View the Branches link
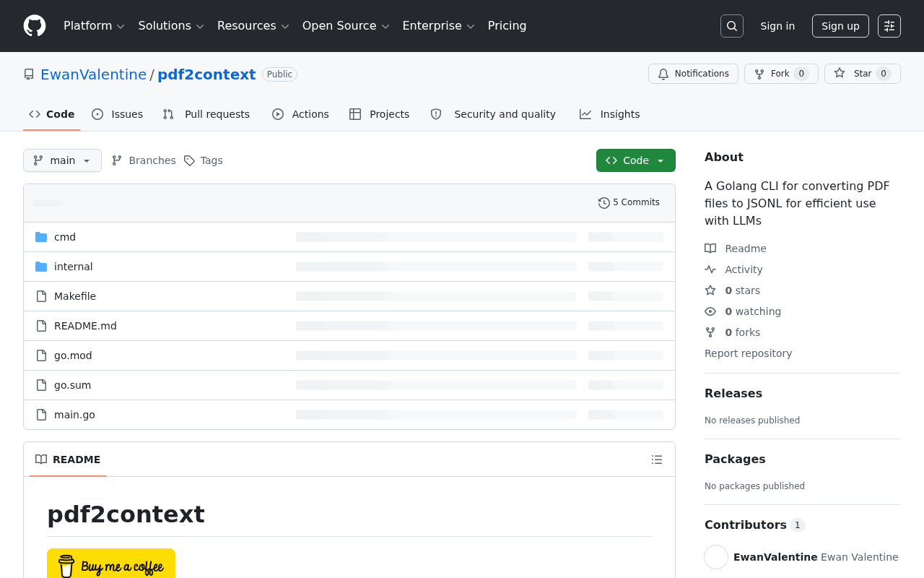The width and height of the screenshot is (924, 578). tap(144, 160)
